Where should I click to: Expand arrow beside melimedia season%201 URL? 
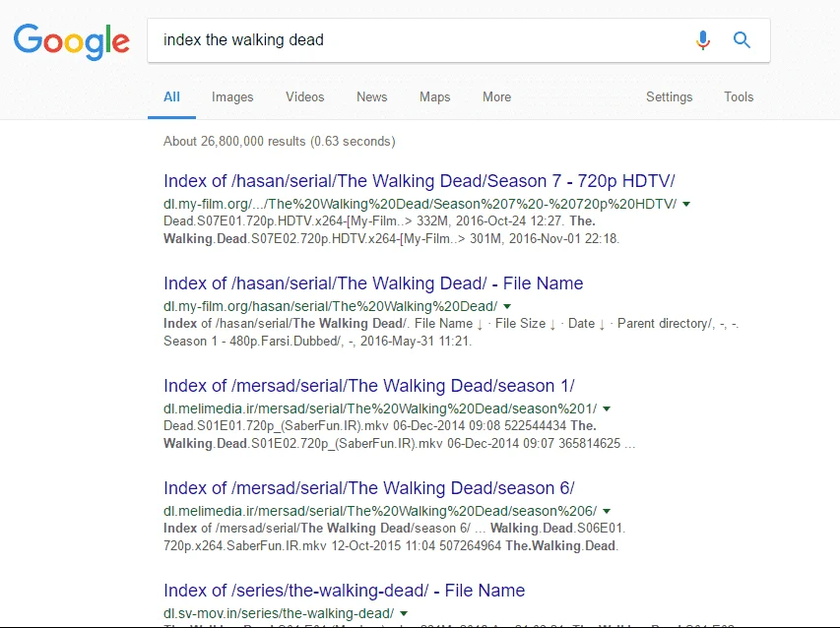click(607, 408)
